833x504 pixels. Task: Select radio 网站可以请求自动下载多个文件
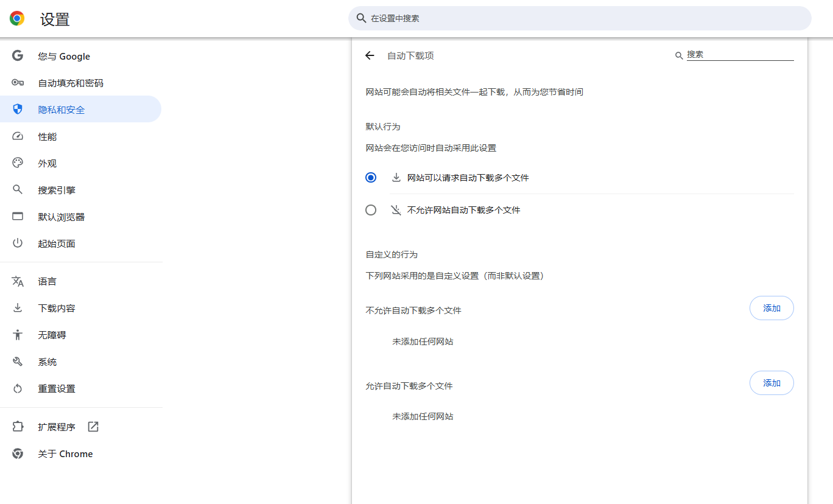[x=371, y=178]
